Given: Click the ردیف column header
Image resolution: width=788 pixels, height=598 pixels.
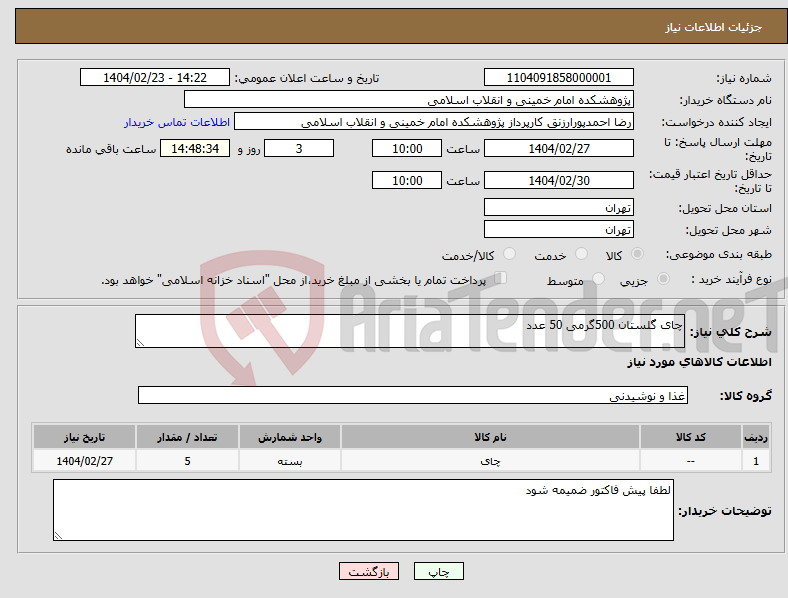Looking at the screenshot, I should click(x=756, y=437).
